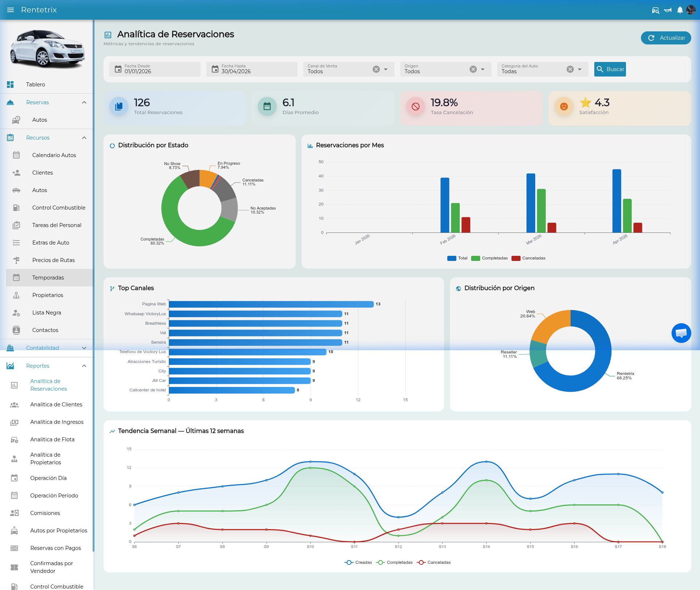The width and height of the screenshot is (700, 590).
Task: Open the hamburger menu icon
Action: (11, 10)
